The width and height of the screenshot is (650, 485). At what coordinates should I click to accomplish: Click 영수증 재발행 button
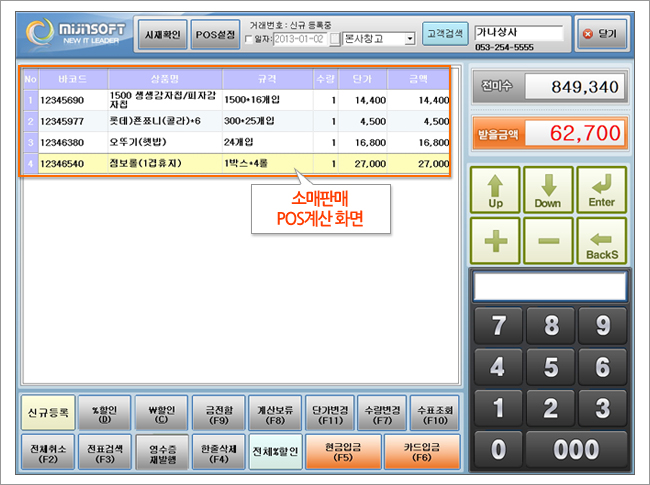(162, 453)
